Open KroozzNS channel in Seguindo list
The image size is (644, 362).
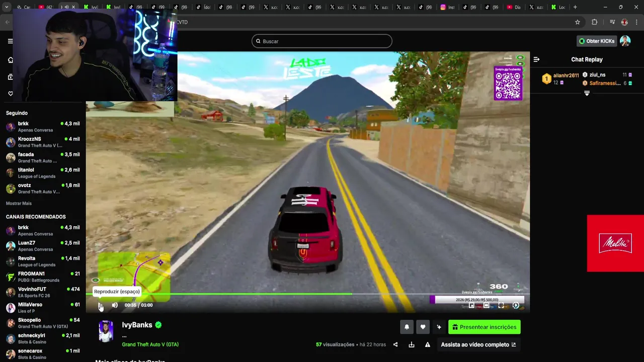pos(43,142)
